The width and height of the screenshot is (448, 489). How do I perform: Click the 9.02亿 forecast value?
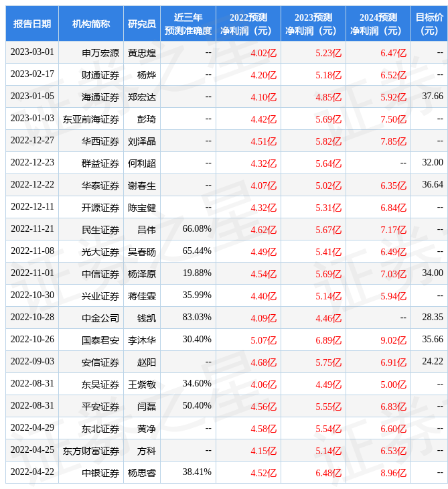393,340
